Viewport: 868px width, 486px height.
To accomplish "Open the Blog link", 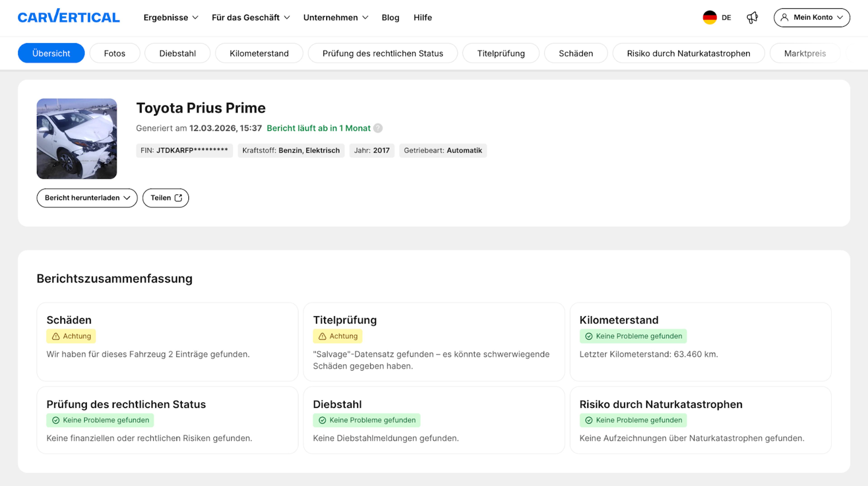I will tap(390, 18).
